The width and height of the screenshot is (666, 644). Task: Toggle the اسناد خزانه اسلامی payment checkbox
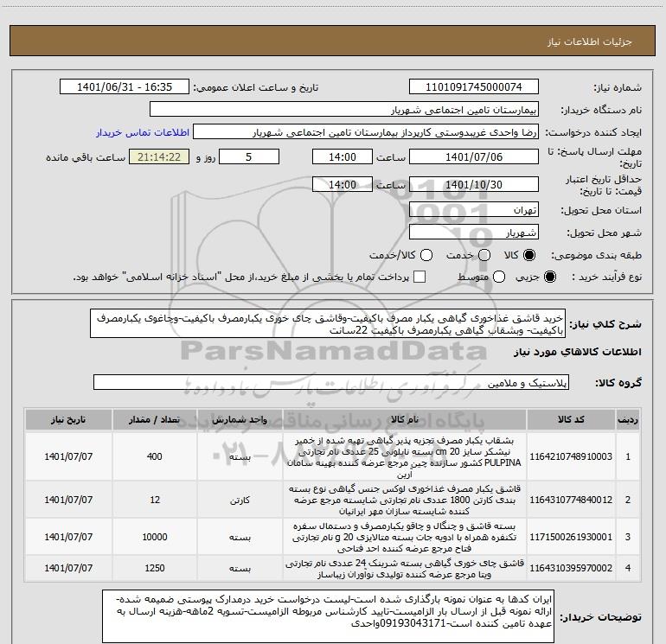(x=419, y=277)
